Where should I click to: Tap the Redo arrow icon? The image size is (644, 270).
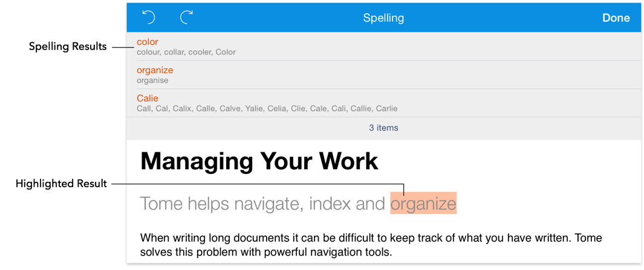coord(186,18)
